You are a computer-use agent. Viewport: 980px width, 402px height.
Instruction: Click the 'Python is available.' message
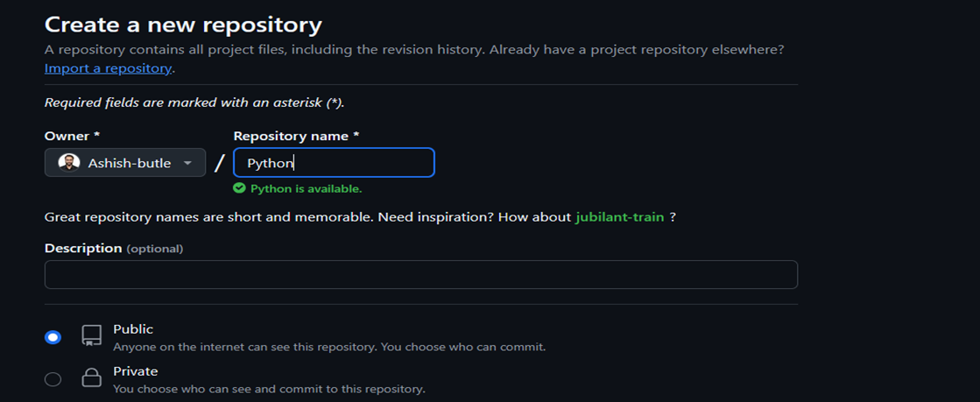307,188
